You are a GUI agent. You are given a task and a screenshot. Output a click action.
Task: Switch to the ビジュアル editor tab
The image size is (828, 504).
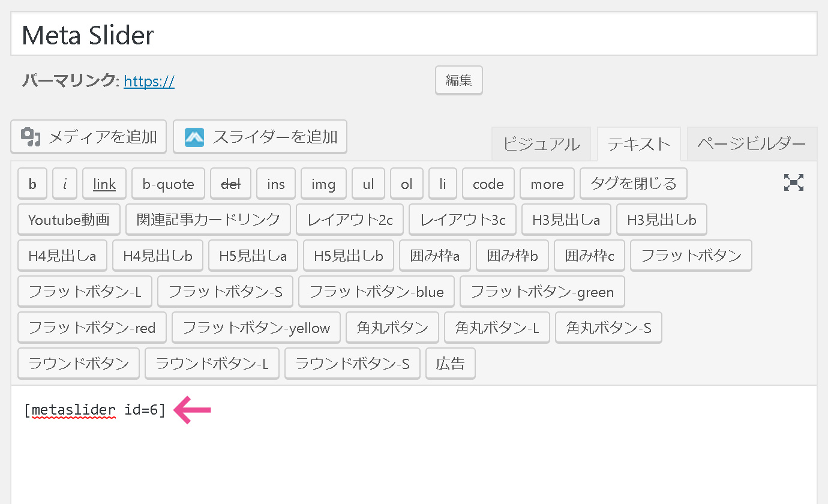click(541, 144)
